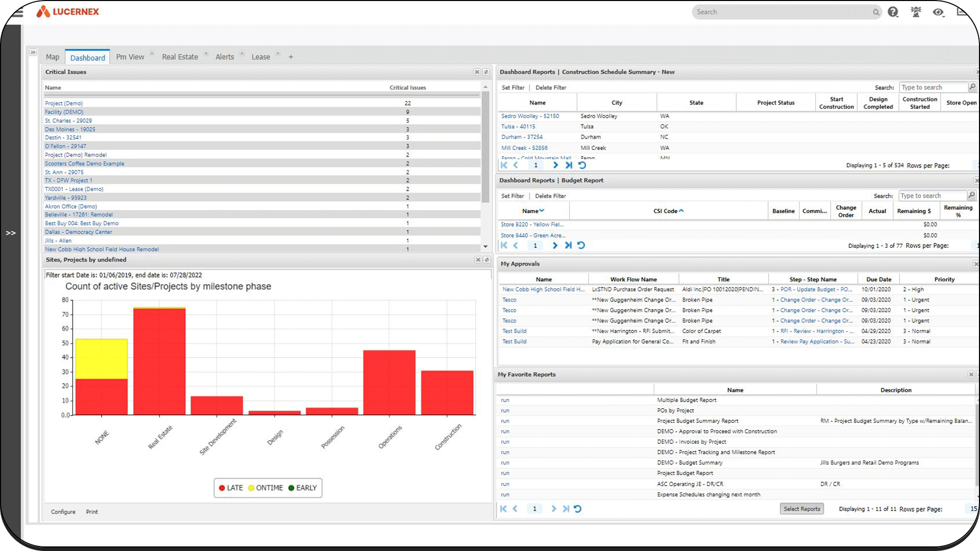Go to last page in Budget Report

coord(568,245)
